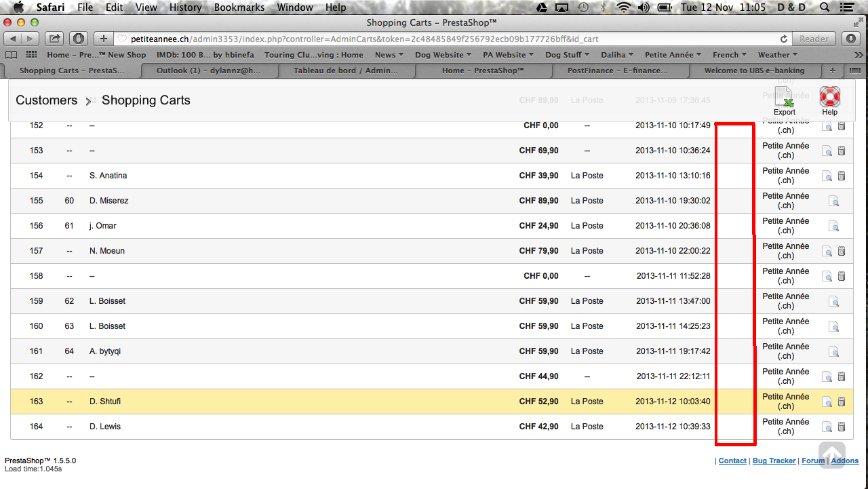Expand the News bookmarks folder
This screenshot has width=868, height=489.
tap(389, 55)
